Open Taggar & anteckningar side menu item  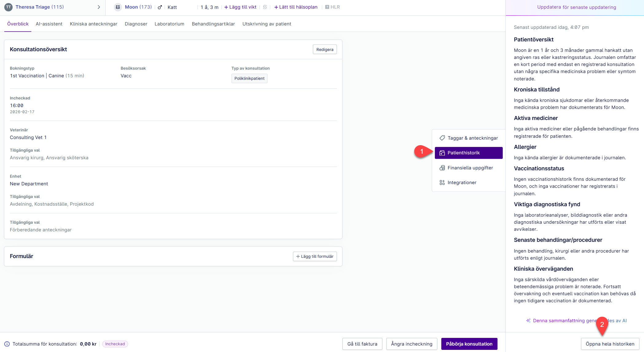click(x=469, y=138)
